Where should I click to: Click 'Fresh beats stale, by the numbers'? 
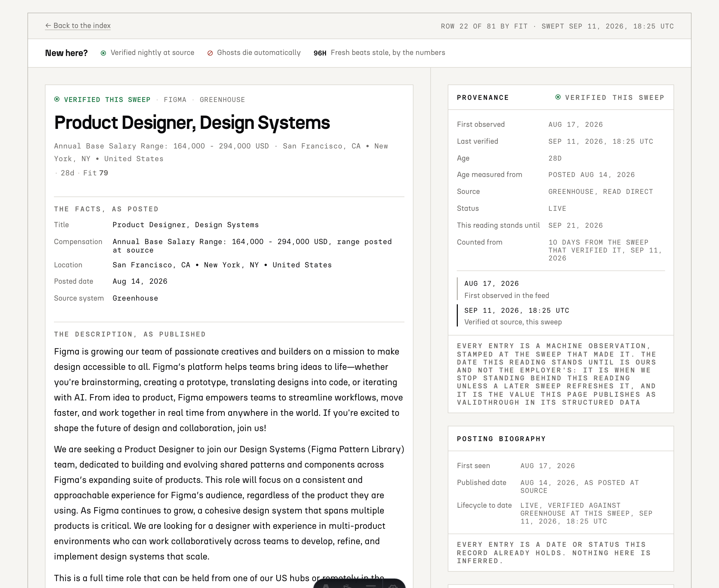[x=388, y=53]
